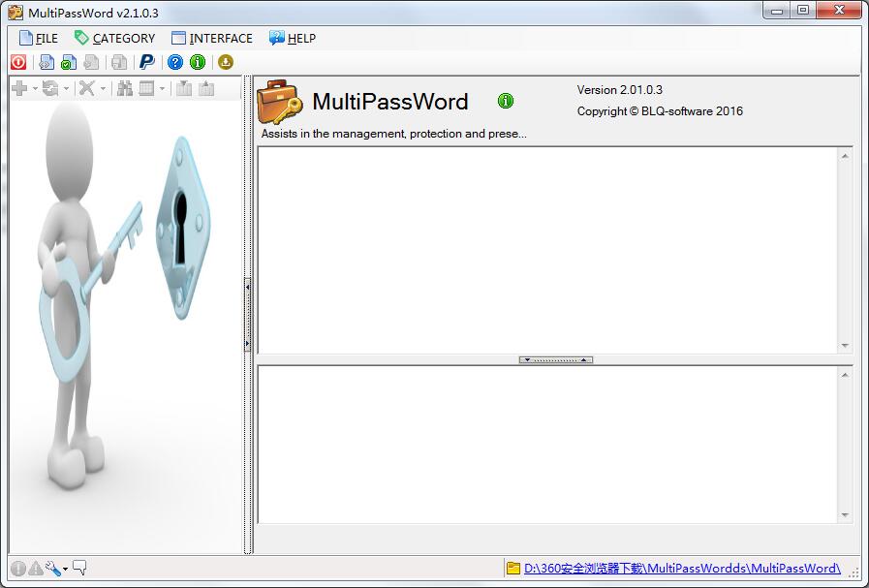
Task: Expand the grid view dropdown arrow
Action: coord(162,89)
